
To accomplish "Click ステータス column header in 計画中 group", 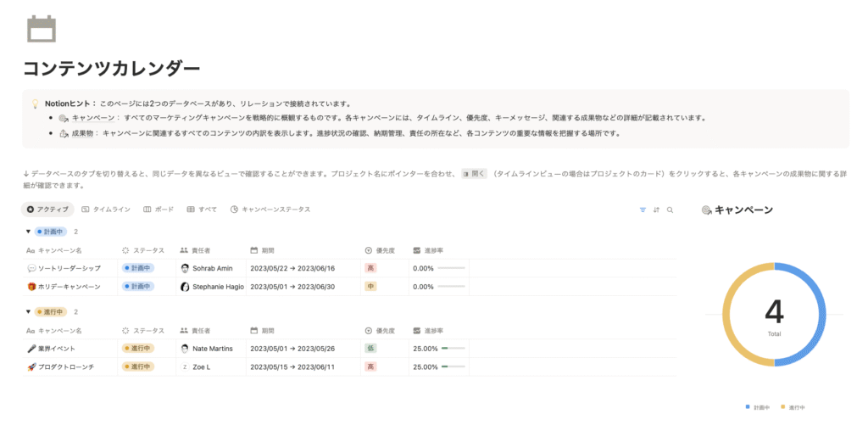I will (142, 250).
